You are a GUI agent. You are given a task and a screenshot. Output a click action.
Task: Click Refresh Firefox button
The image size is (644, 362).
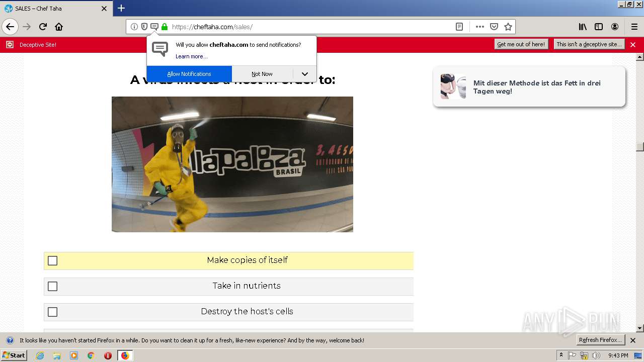pos(601,340)
